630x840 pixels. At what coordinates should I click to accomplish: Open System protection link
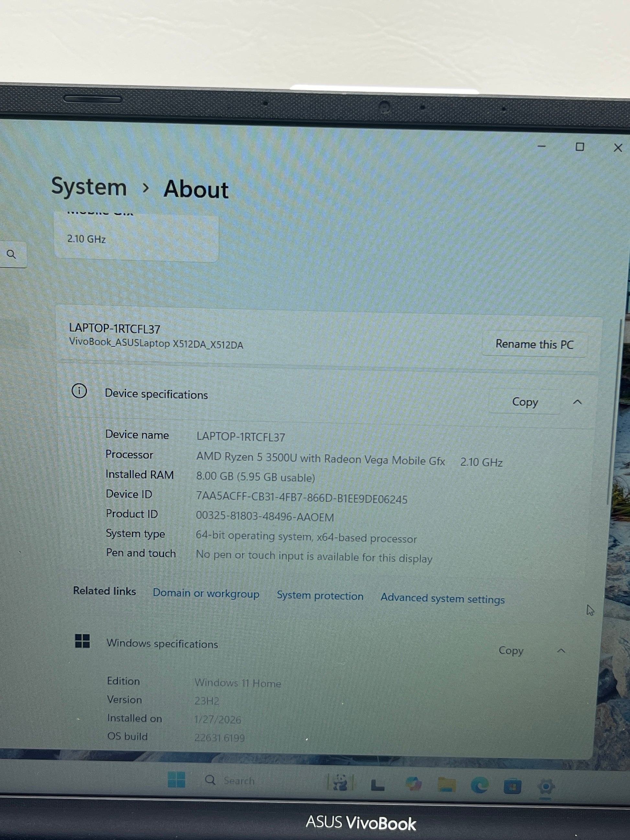[320, 596]
